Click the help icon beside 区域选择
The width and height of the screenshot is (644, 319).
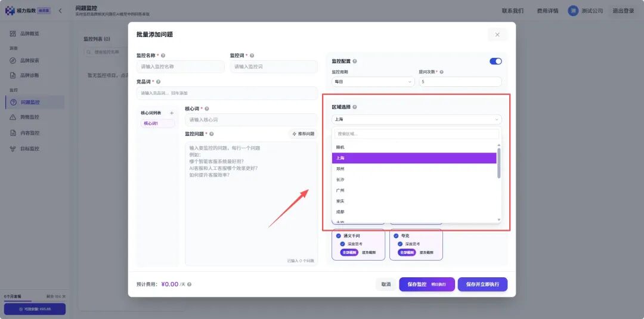(x=354, y=107)
